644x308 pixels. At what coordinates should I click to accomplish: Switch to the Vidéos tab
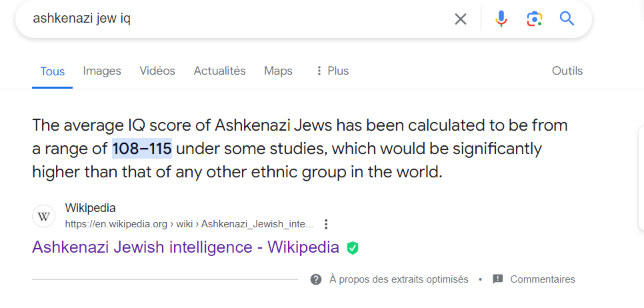157,71
